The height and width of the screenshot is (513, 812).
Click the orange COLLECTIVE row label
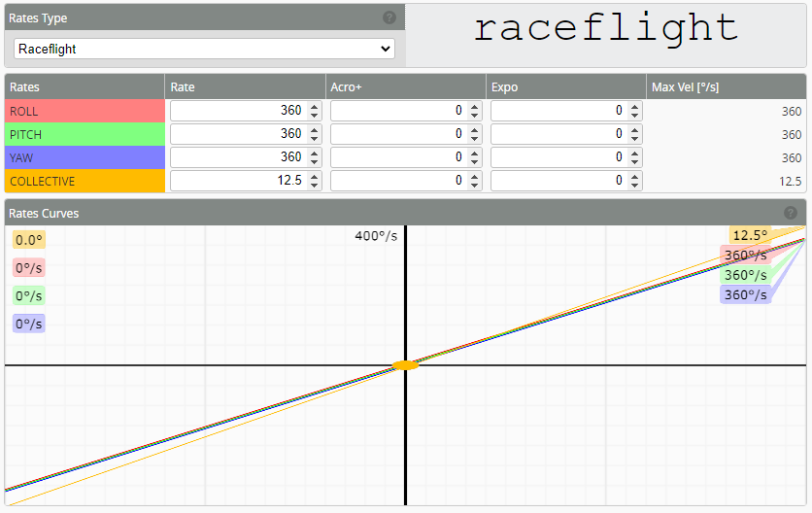click(x=85, y=181)
